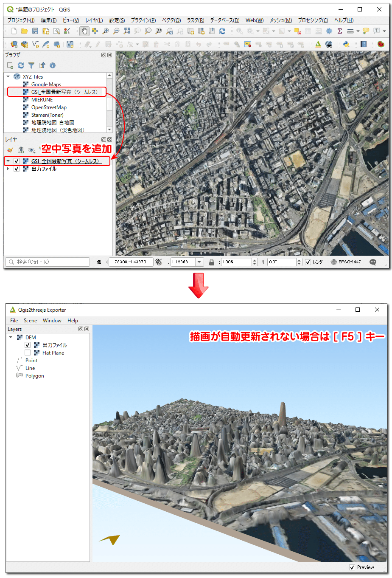Uncheck 出力ファイル under DEM in the Exporter window

click(28, 345)
